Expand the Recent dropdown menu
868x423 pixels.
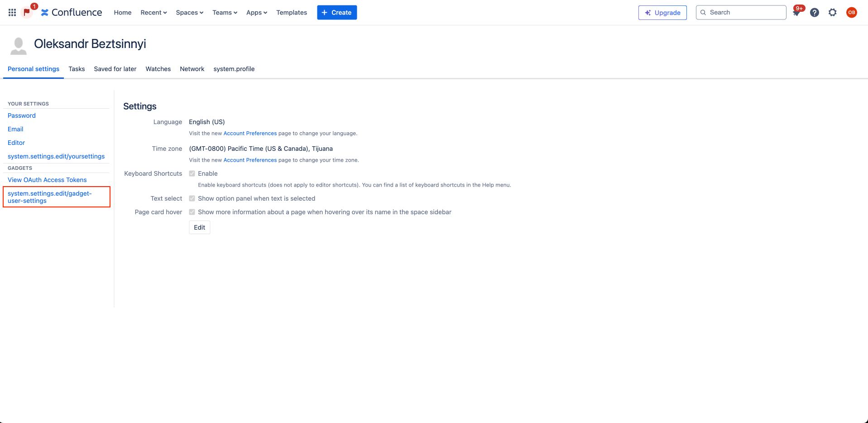click(x=153, y=12)
